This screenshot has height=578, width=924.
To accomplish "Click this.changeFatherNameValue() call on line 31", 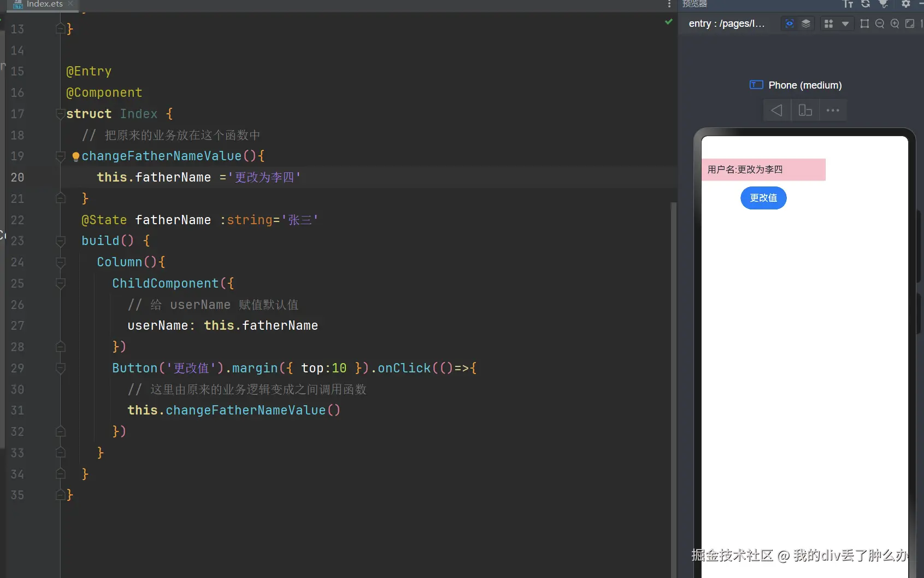I will pyautogui.click(x=234, y=410).
